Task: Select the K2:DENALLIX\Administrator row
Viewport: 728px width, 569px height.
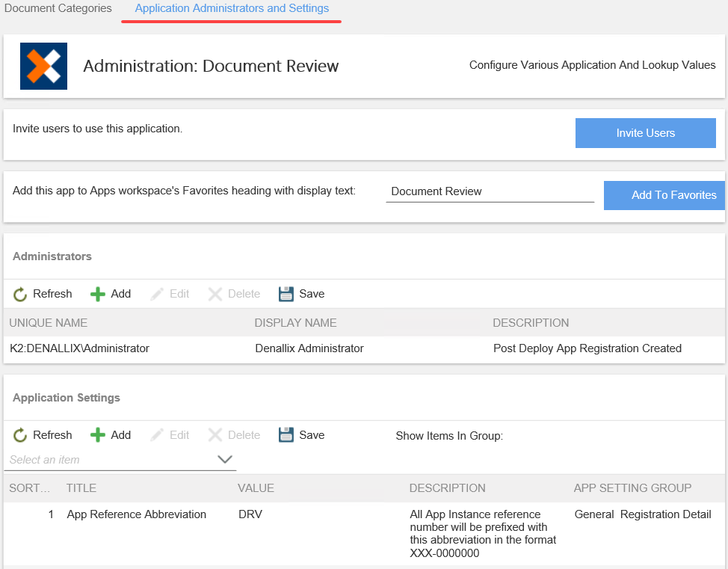Action: (80, 348)
